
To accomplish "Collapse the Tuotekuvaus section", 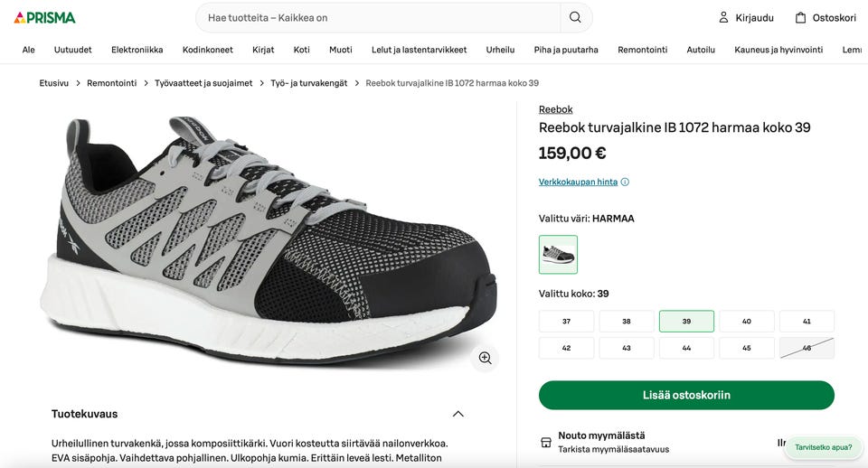I will (458, 414).
